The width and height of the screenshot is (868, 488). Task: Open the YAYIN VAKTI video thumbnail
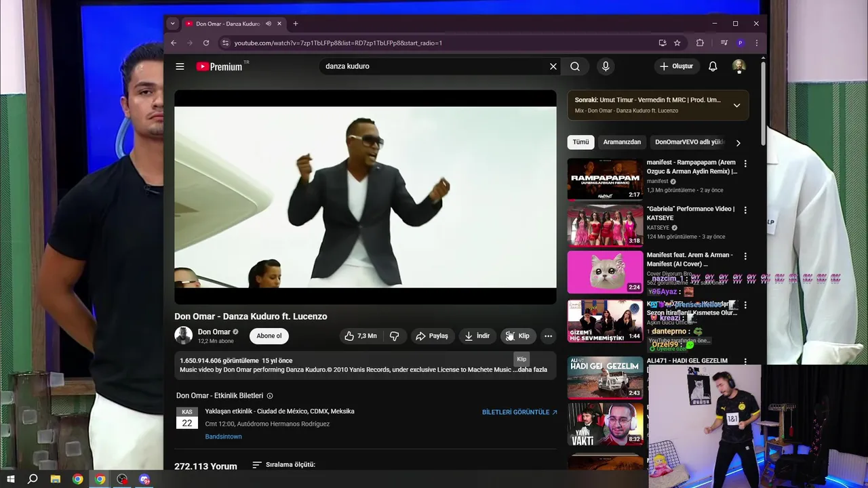[605, 424]
